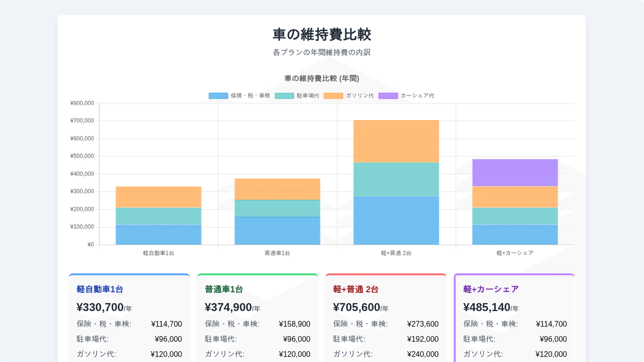Viewport: 644px width, 362px height.
Task: Click orange segment of 軽+カーシェア bar
Action: pyautogui.click(x=515, y=197)
